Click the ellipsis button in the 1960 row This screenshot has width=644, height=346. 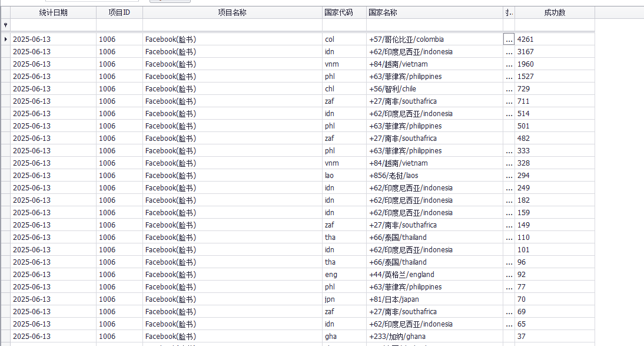point(509,64)
